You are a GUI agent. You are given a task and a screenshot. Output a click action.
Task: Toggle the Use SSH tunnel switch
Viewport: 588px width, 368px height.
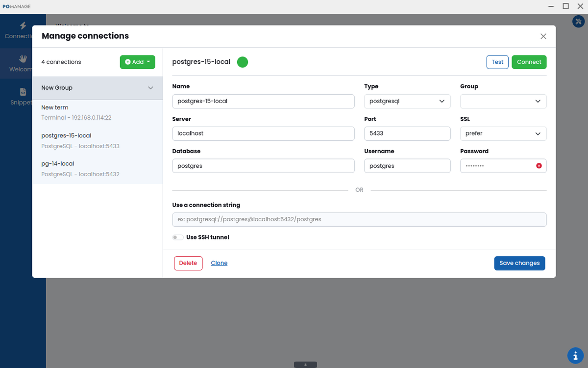pyautogui.click(x=178, y=237)
